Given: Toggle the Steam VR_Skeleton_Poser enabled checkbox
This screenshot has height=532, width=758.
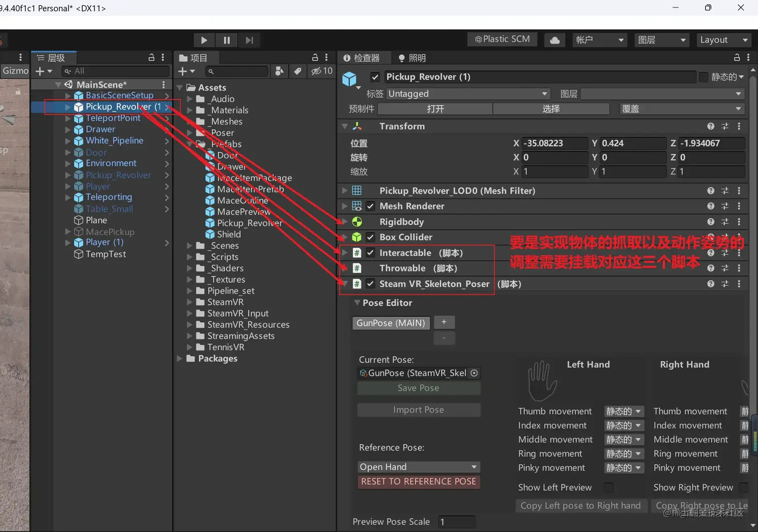Looking at the screenshot, I should 370,284.
